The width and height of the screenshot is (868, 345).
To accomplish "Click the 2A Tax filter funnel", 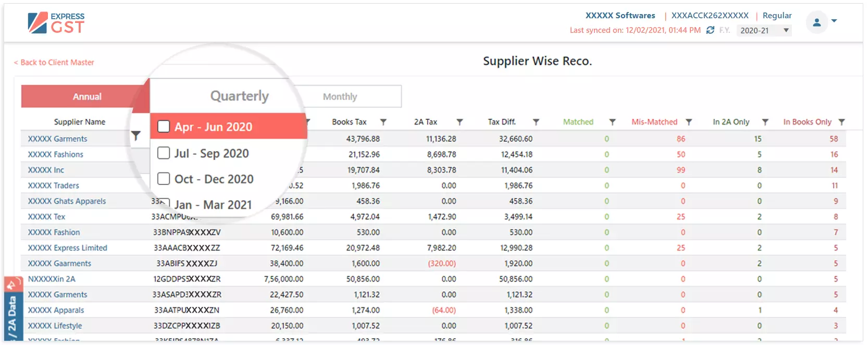I will [x=460, y=122].
